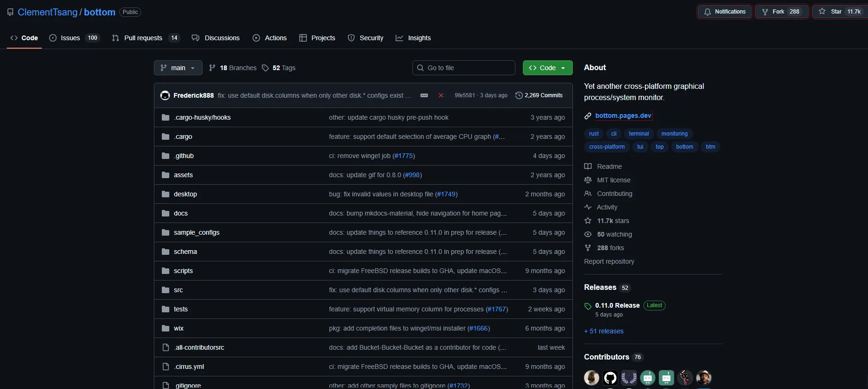Image resolution: width=868 pixels, height=389 pixels.
Task: Click Frederick888 avatar icon
Action: click(165, 95)
